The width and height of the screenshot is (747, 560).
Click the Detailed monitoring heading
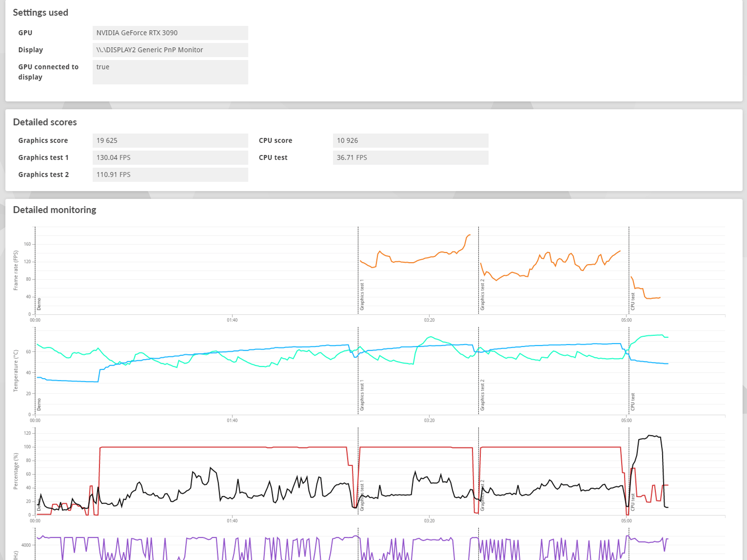click(x=55, y=210)
